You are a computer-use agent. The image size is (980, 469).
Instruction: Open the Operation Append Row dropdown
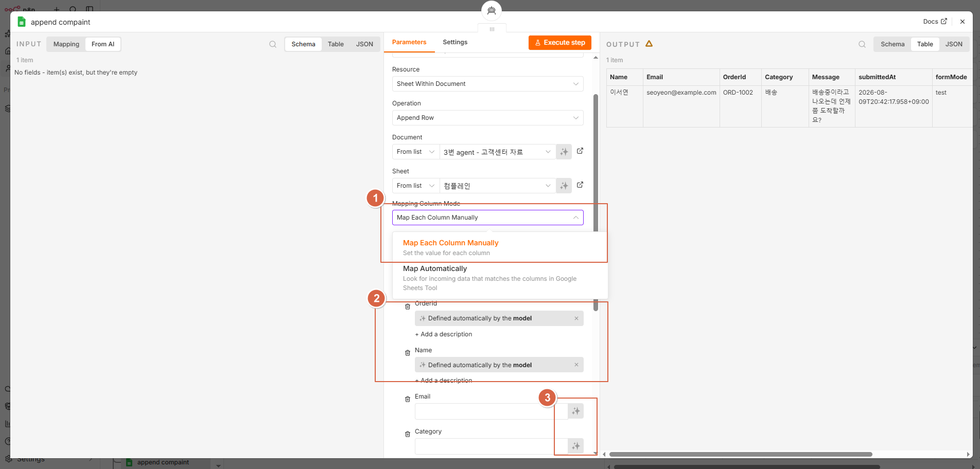click(x=487, y=118)
